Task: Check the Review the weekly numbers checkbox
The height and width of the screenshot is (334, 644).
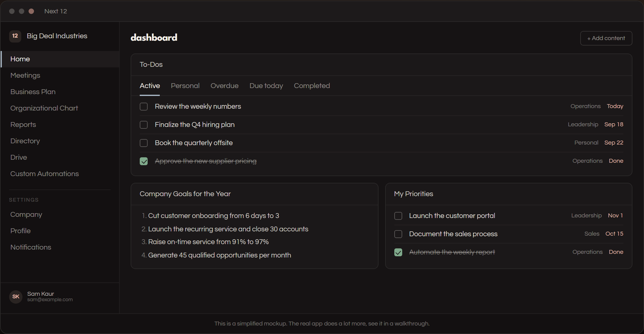Action: pos(144,107)
